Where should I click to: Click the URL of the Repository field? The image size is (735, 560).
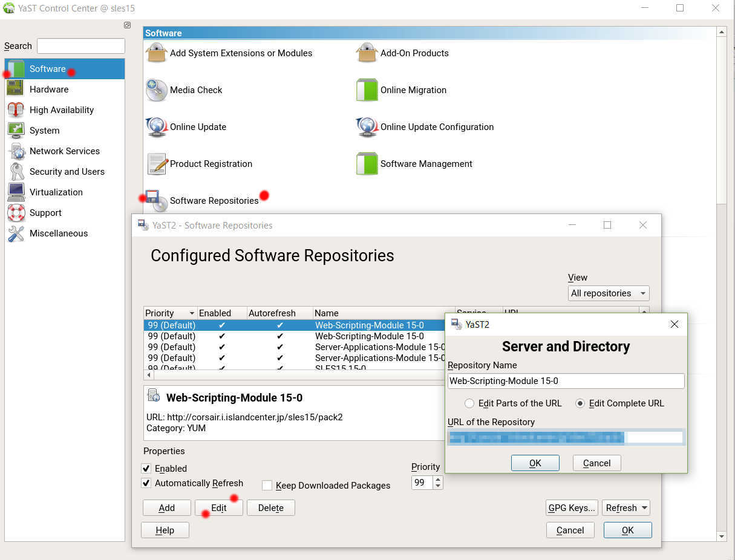(x=566, y=437)
